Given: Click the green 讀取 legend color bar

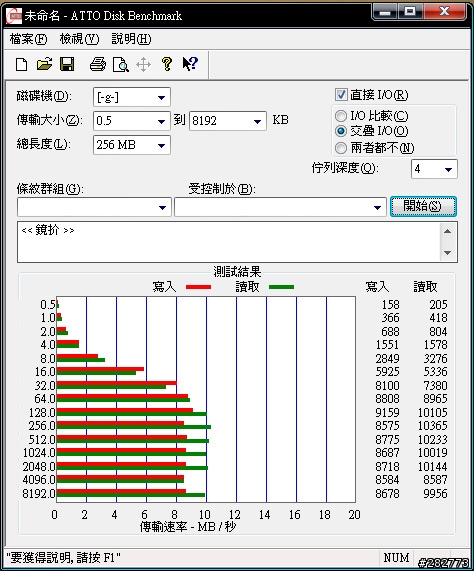Looking at the screenshot, I should click(x=281, y=287).
